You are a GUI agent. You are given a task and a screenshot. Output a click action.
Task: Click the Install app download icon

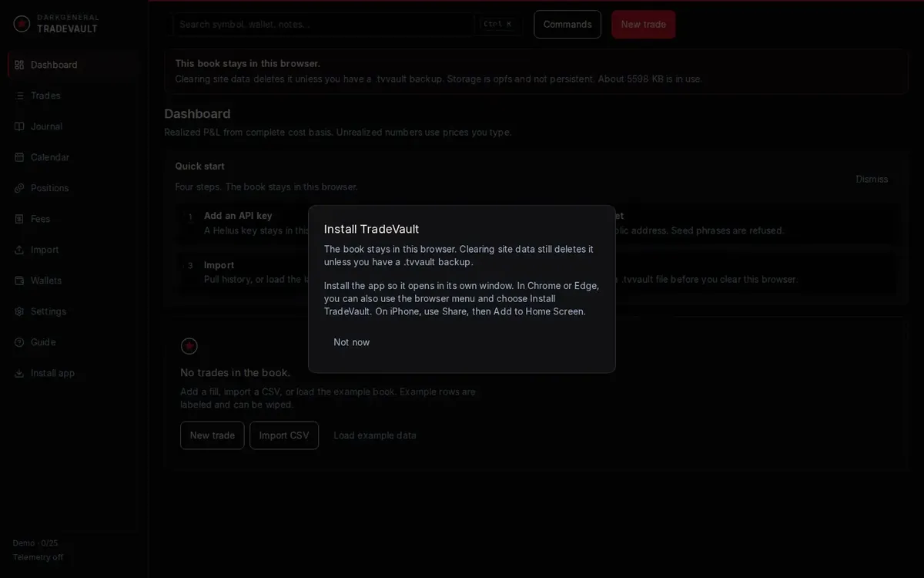tap(19, 373)
